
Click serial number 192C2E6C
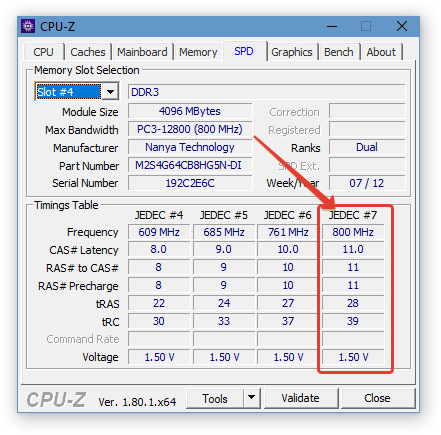coord(190,183)
